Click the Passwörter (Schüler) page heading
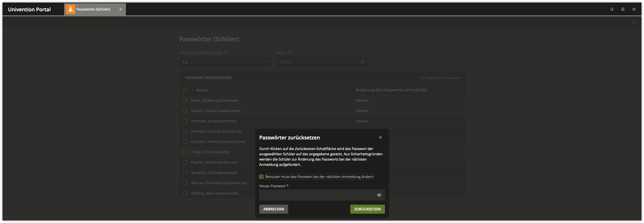The image size is (644, 223). pos(209,39)
